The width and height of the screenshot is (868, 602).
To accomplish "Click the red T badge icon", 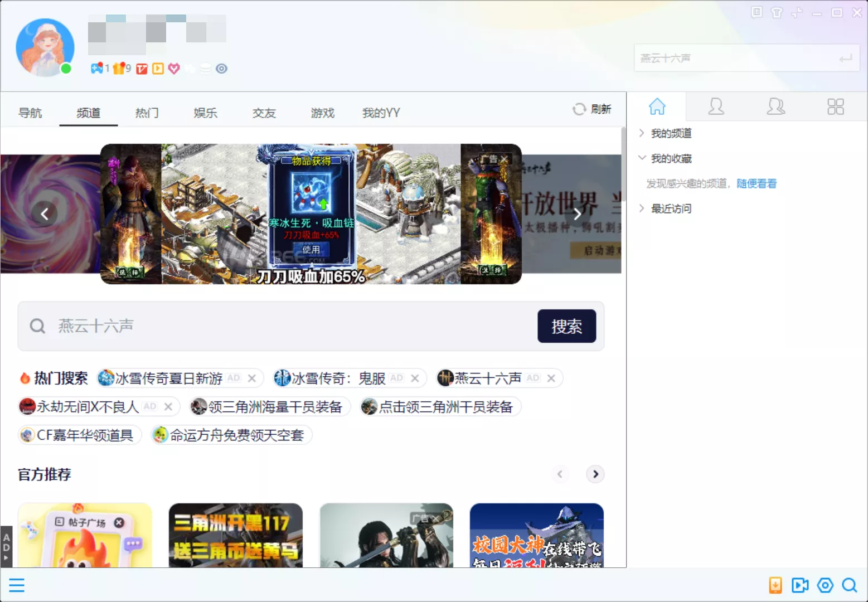I will pos(142,69).
